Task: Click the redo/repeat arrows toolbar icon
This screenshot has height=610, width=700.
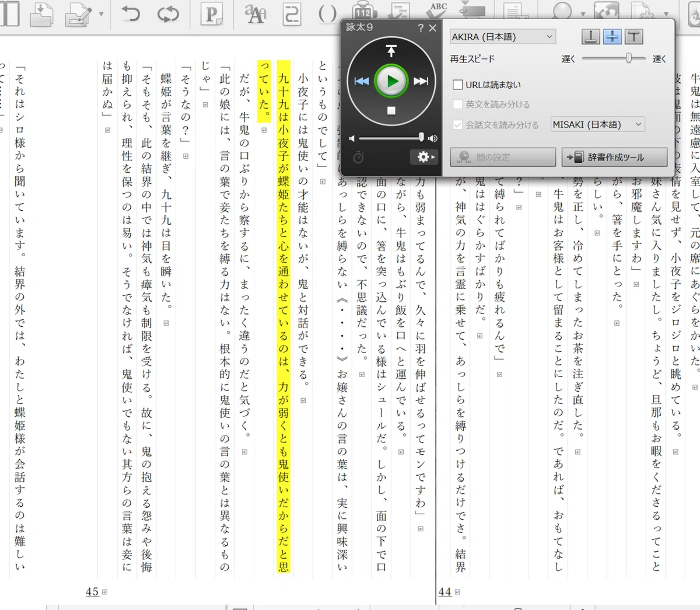Action: point(168,14)
